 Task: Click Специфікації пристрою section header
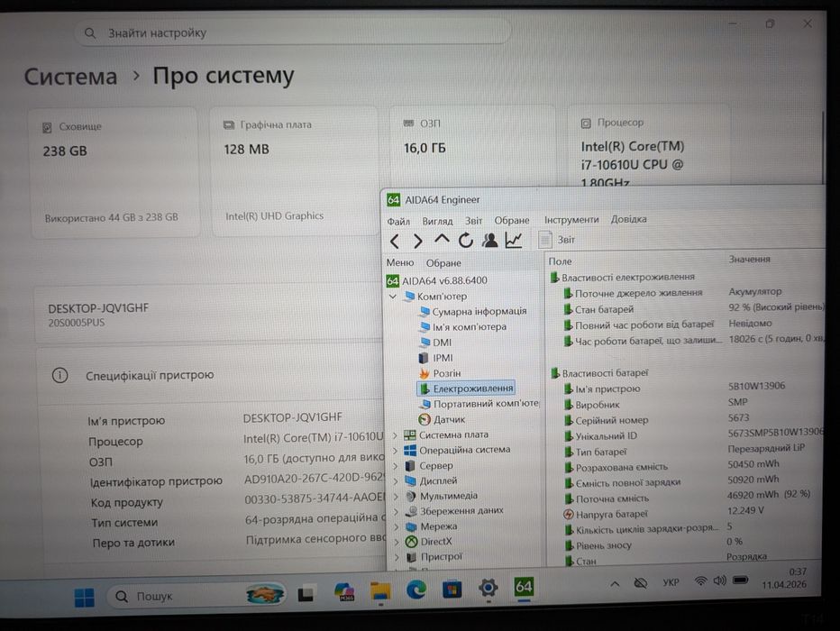click(210, 375)
